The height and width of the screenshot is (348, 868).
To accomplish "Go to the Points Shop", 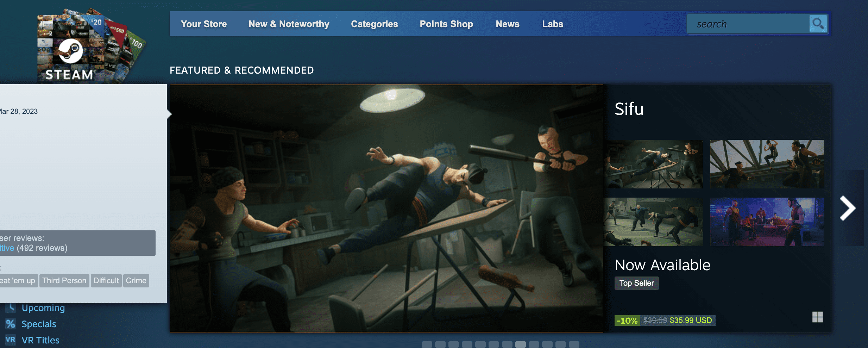I will pyautogui.click(x=446, y=24).
